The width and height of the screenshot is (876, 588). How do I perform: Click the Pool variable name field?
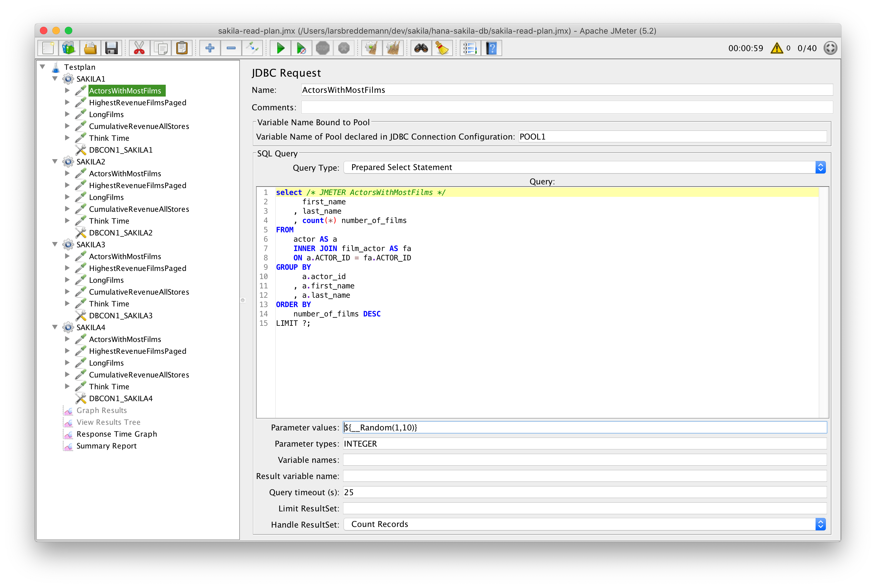[673, 136]
